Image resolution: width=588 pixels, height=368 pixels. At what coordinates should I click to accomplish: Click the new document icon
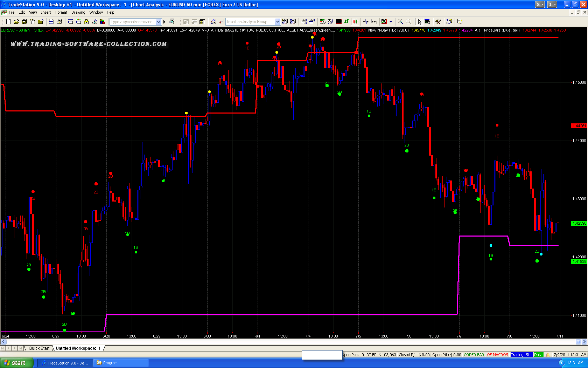[x=8, y=22]
